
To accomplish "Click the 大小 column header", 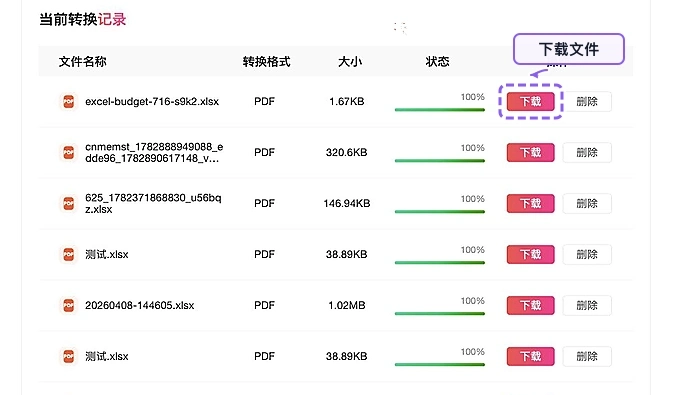I will (x=350, y=61).
